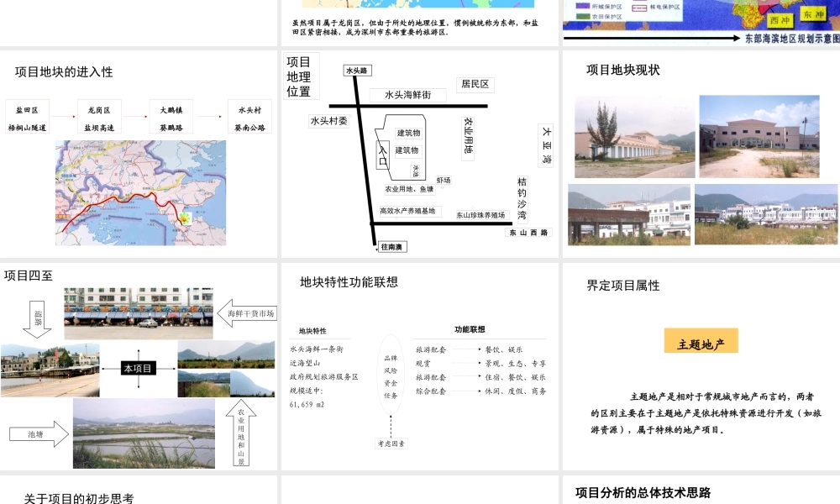Screen dimensions: 840x504
Task: Select the 项目地理位置 title box
Action: pyautogui.click(x=301, y=76)
